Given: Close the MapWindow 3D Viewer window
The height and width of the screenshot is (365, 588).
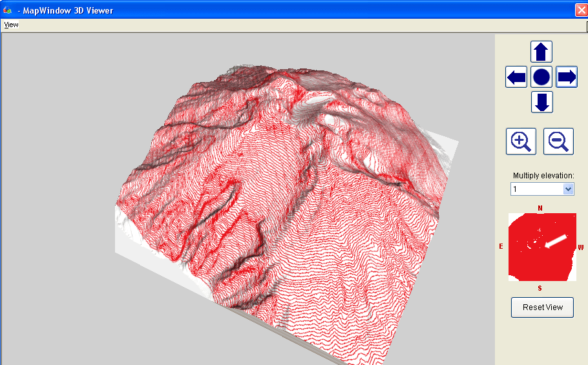Looking at the screenshot, I should tap(581, 10).
